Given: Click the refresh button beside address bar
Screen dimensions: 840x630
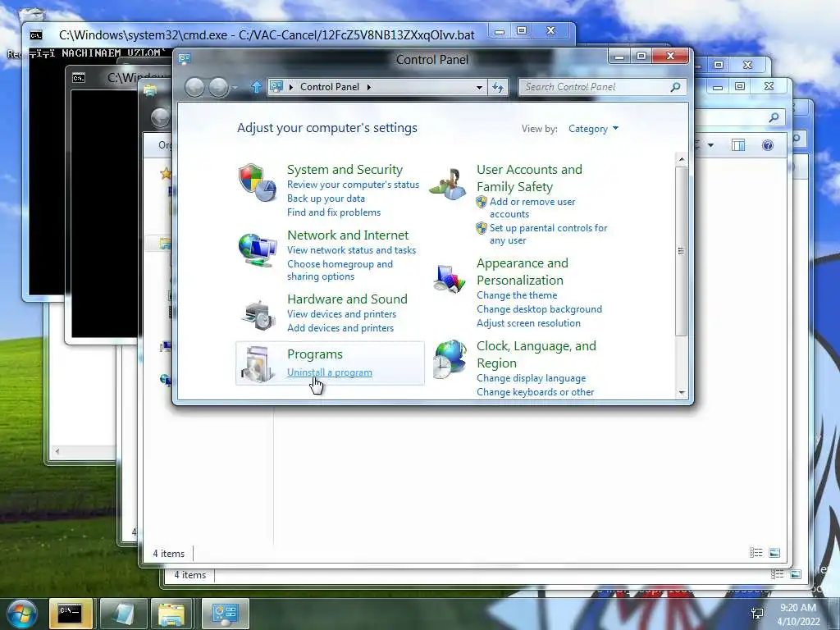Looking at the screenshot, I should click(x=498, y=87).
